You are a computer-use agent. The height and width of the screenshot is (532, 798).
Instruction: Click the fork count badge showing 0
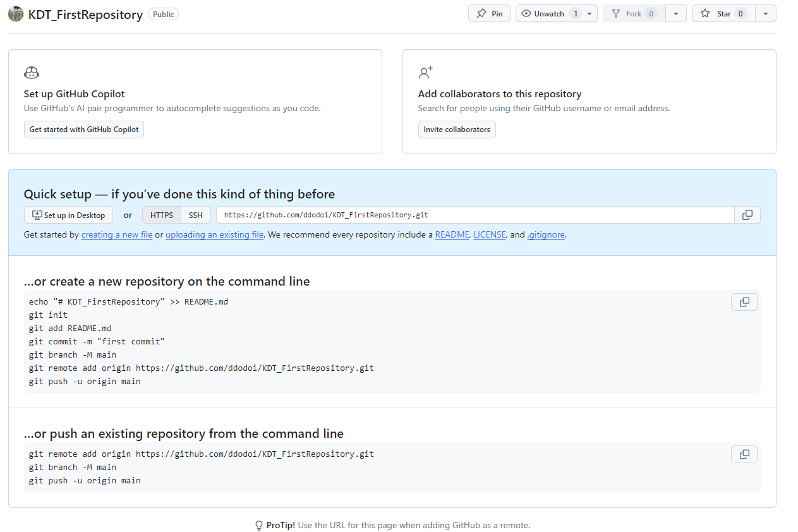651,13
